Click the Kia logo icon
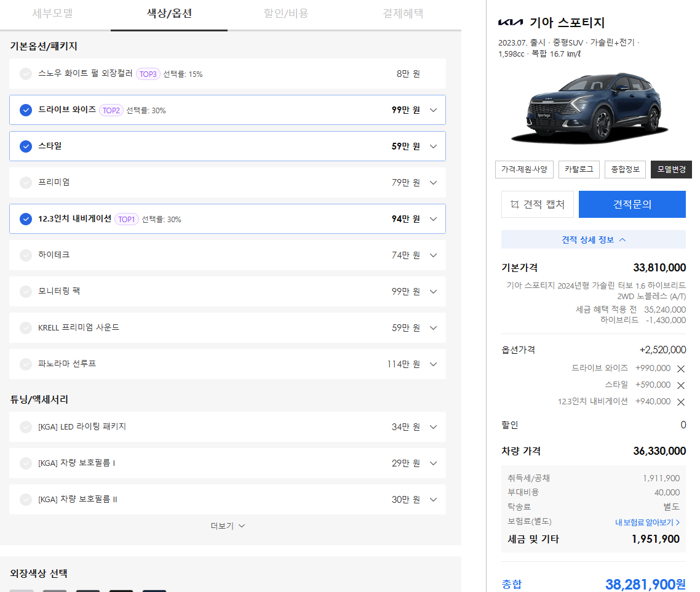The width and height of the screenshot is (700, 592). 511,22
